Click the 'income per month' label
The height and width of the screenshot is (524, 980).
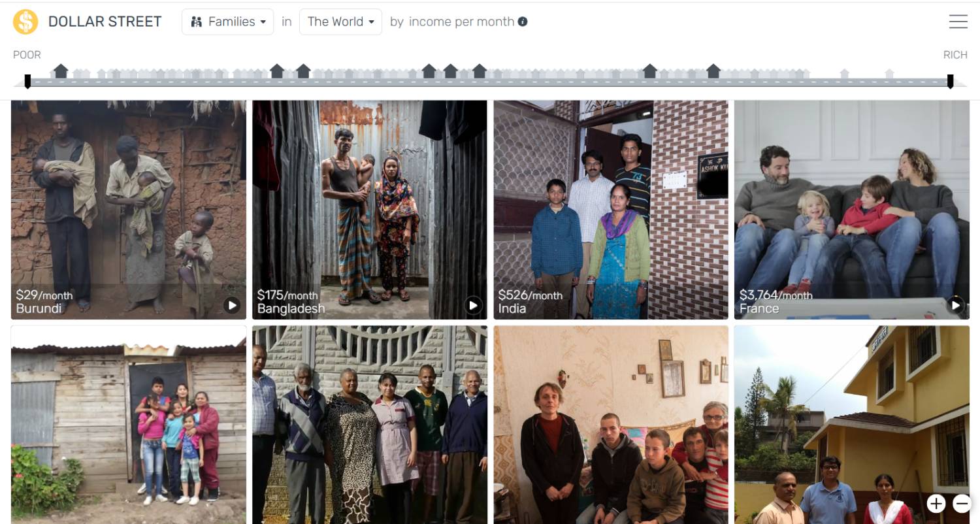coord(461,22)
